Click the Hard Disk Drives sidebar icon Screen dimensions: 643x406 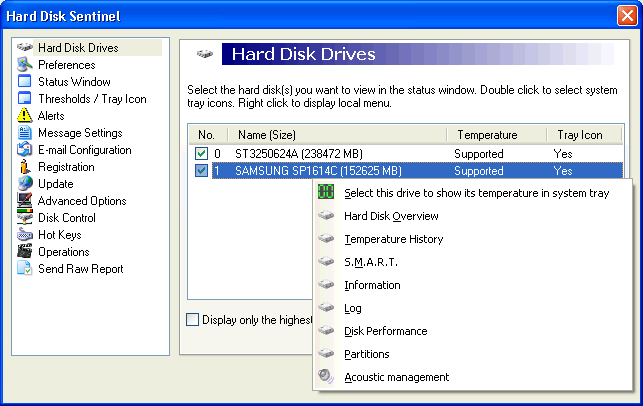pyautogui.click(x=25, y=48)
